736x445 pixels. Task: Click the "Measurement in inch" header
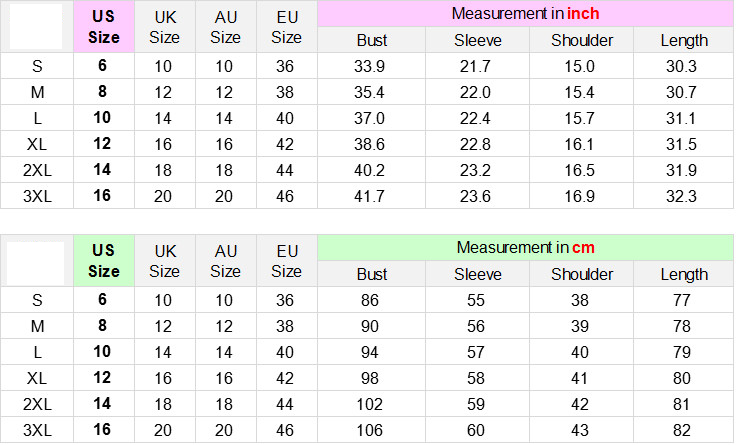click(x=525, y=14)
